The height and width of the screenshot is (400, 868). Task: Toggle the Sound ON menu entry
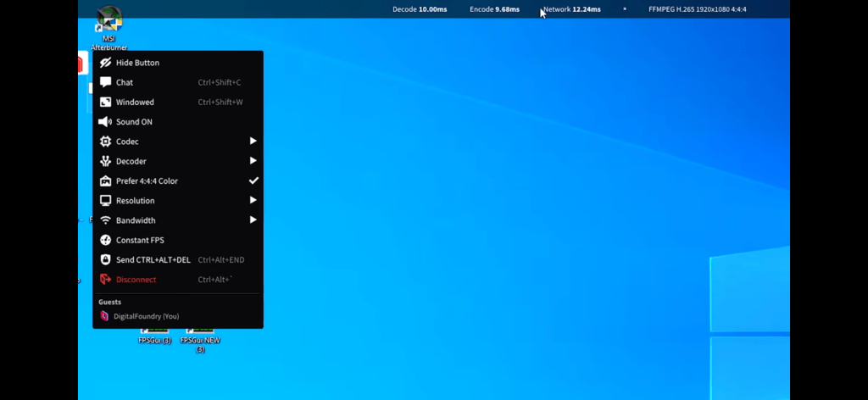click(x=178, y=122)
